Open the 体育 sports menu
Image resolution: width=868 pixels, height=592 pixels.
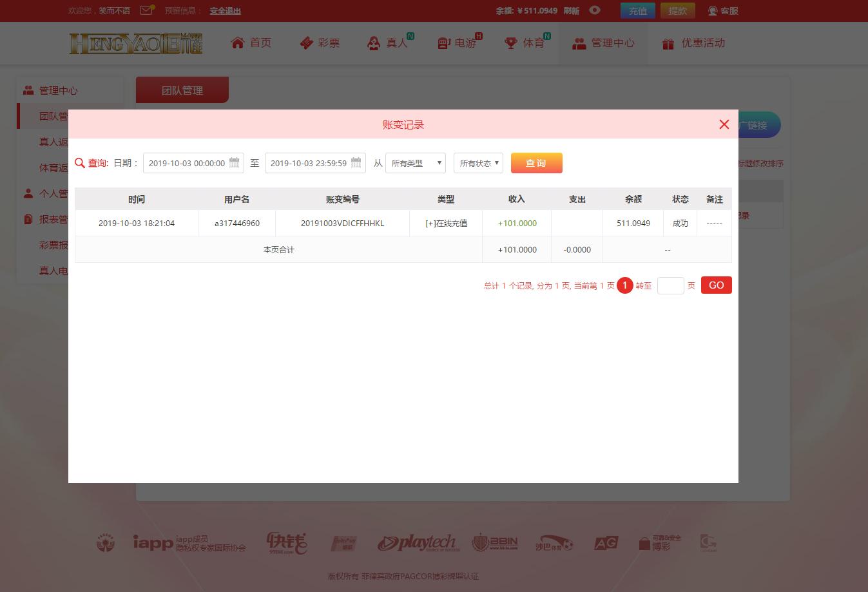coord(526,43)
